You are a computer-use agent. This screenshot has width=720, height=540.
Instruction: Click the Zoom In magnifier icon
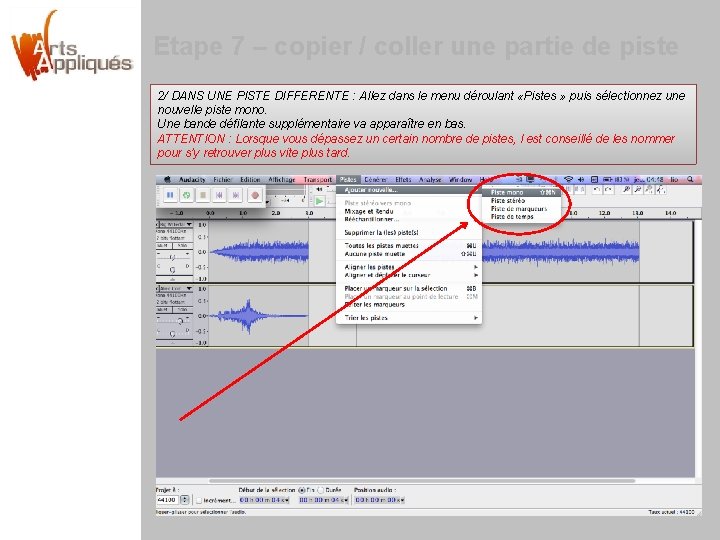coord(627,189)
